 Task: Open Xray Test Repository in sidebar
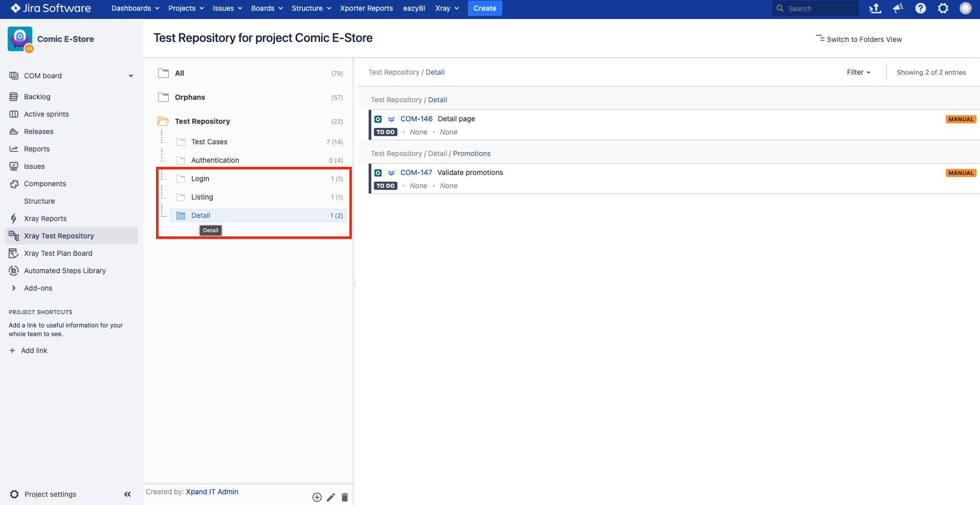pyautogui.click(x=72, y=236)
